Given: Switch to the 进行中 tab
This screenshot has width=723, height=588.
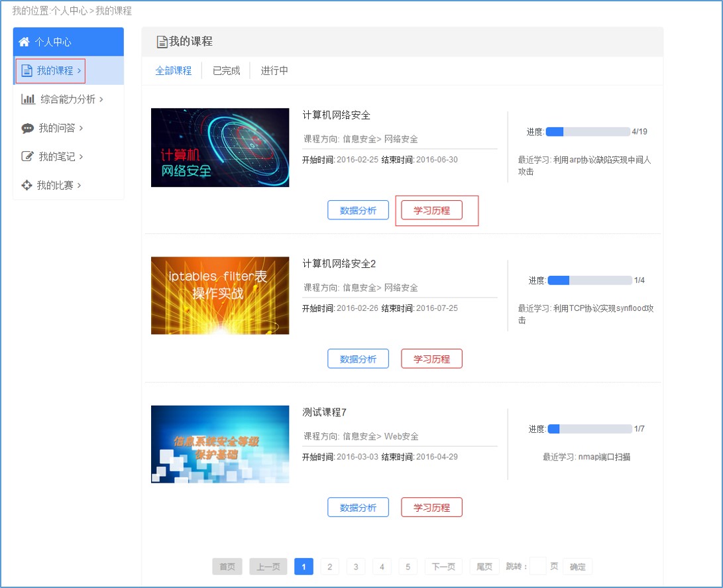Looking at the screenshot, I should click(x=274, y=70).
